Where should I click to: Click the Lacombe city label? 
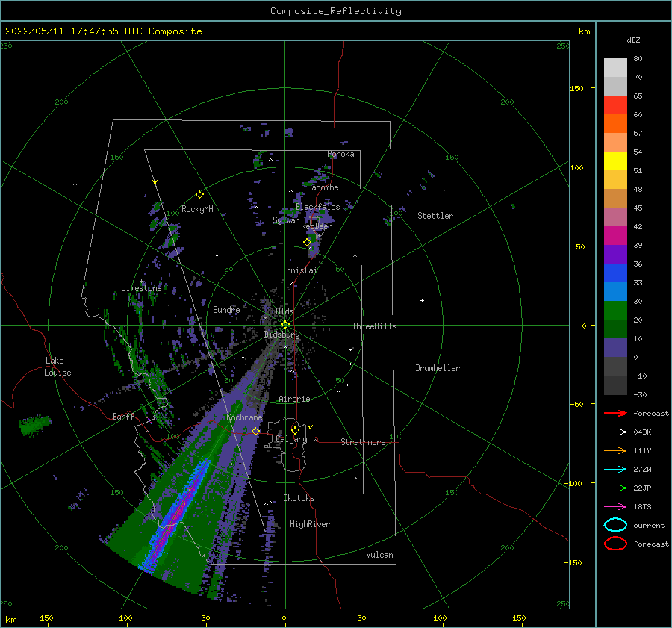323,187
